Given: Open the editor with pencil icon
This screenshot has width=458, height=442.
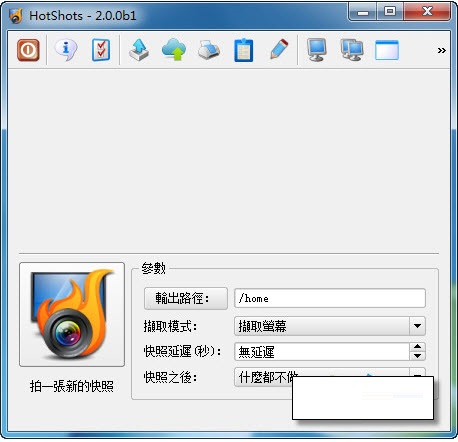Looking at the screenshot, I should tap(279, 50).
